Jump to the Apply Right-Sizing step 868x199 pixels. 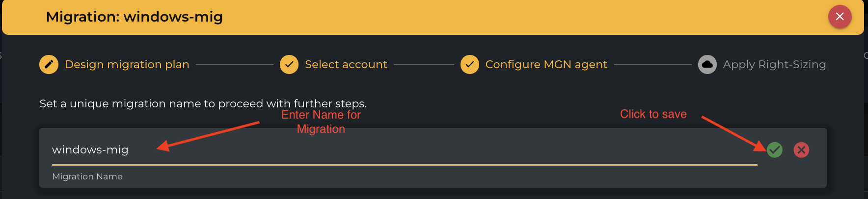(x=774, y=64)
